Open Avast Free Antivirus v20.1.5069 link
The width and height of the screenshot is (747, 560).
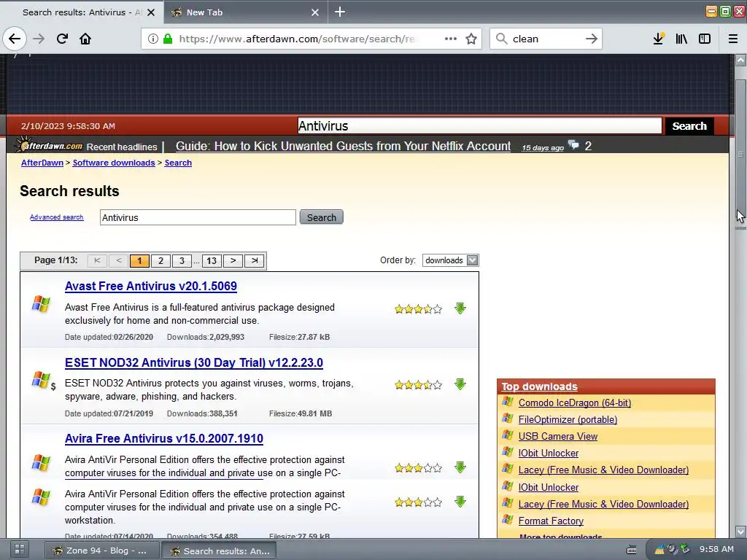pyautogui.click(x=151, y=286)
